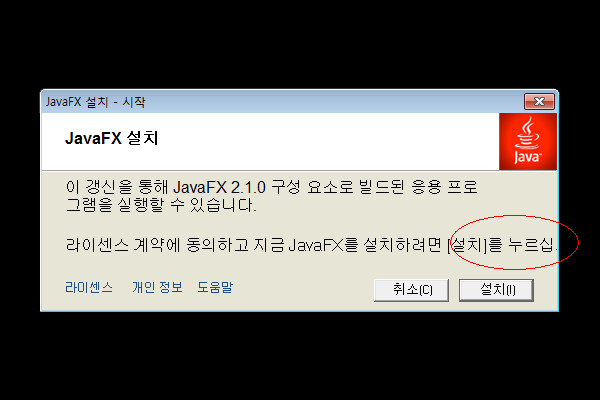The height and width of the screenshot is (400, 600).
Task: Click the paragraph line starting with 그램을 실행할
Action: point(161,205)
